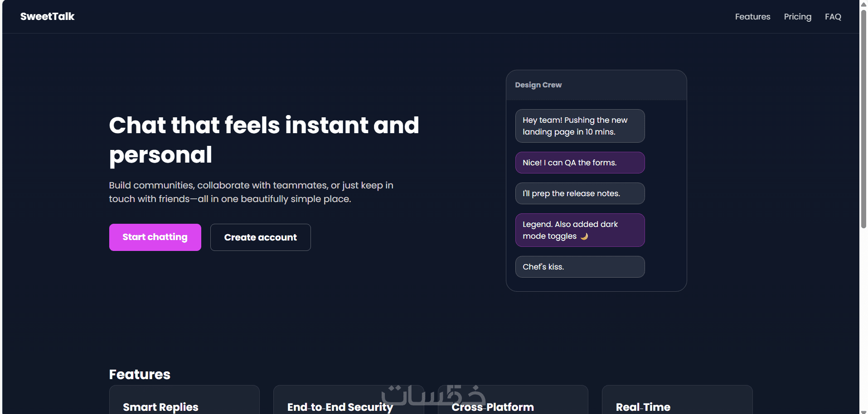The image size is (868, 414).
Task: Click the 'Legend. Also added dark mode toggles' bubble
Action: coord(580,230)
